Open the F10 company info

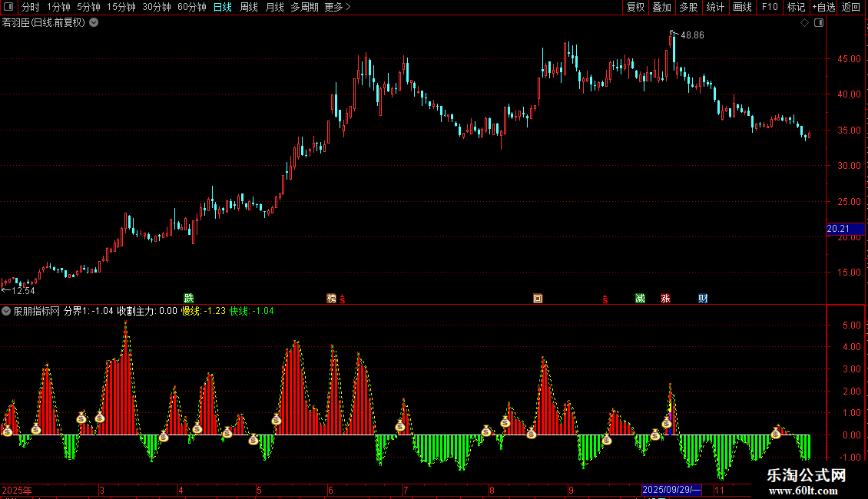click(770, 7)
